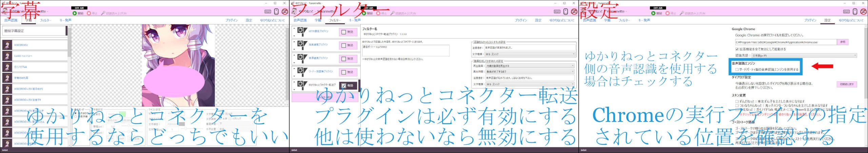This screenshot has width=868, height=153.
Task: Enable サードパーティ製の音声認識エンジンを使用する checkbox
Action: (x=737, y=70)
